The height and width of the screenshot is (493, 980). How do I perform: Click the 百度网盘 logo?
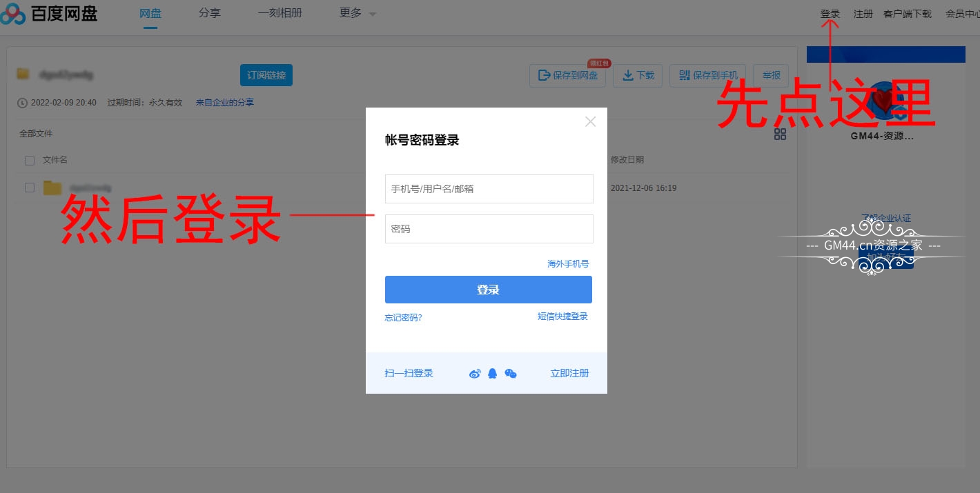[x=50, y=14]
